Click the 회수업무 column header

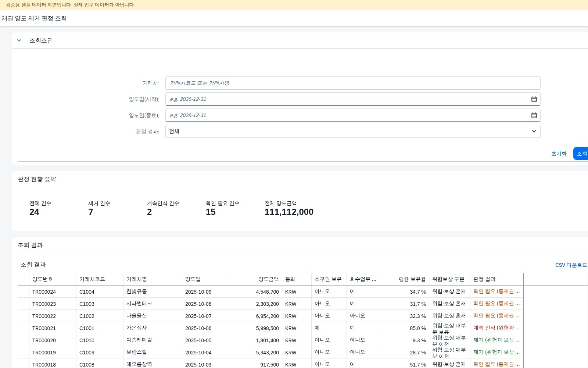364,279
